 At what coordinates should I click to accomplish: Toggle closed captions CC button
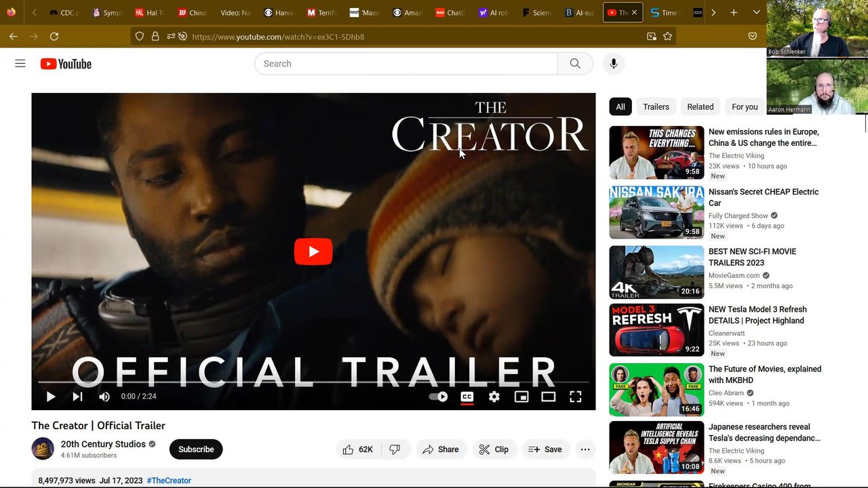[467, 397]
